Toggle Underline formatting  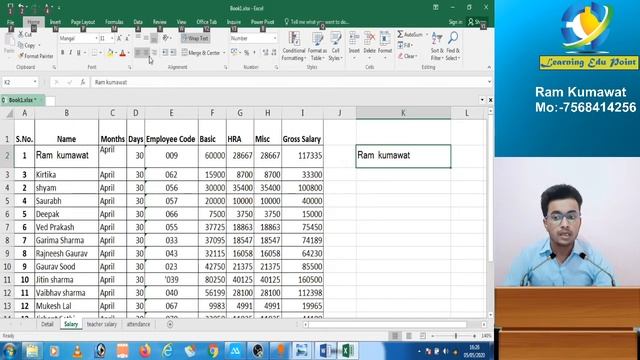pyautogui.click(x=78, y=53)
